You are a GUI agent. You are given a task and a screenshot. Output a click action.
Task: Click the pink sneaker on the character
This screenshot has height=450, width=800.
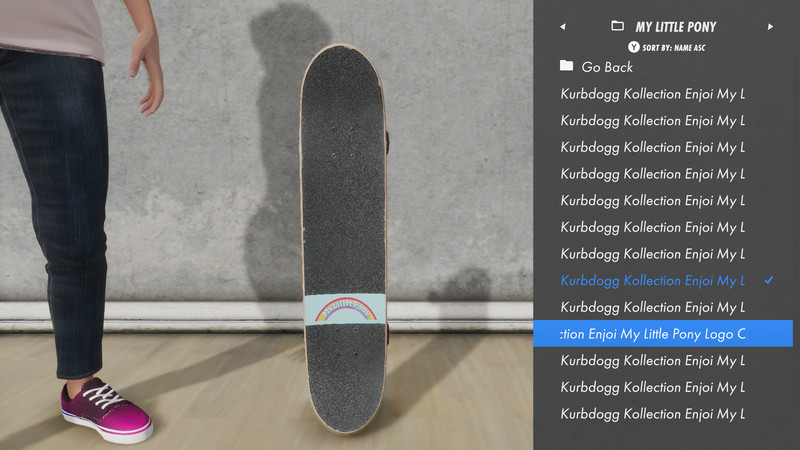pyautogui.click(x=106, y=410)
